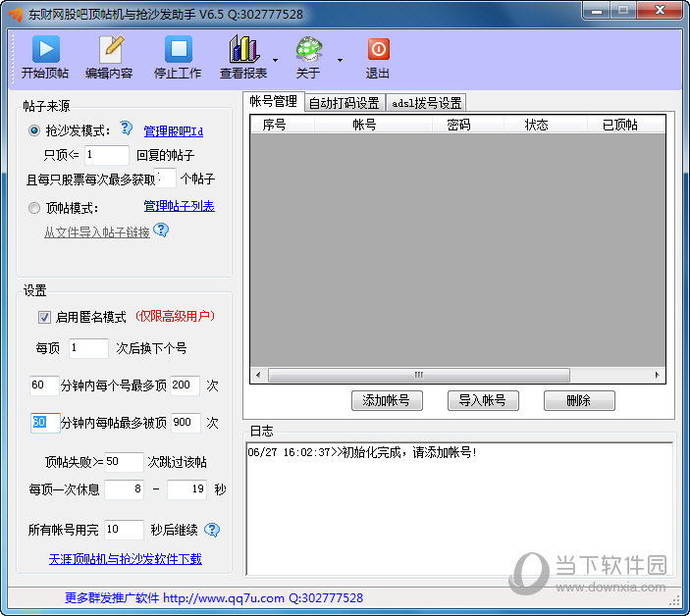Click the 添加帐号 button
The height and width of the screenshot is (616, 690).
pyautogui.click(x=387, y=400)
